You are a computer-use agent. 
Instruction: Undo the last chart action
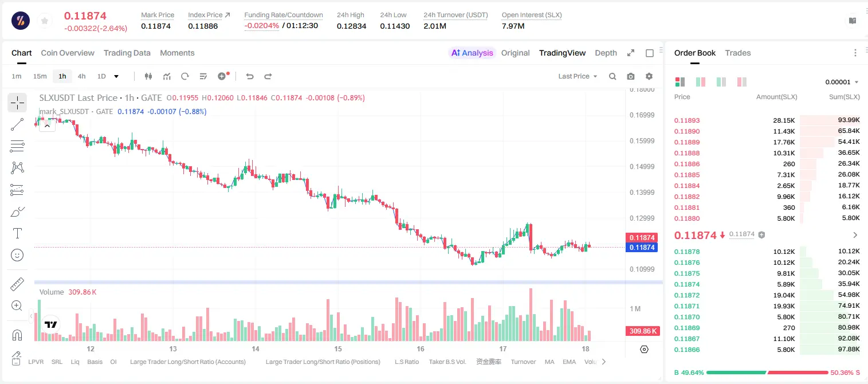pos(249,76)
